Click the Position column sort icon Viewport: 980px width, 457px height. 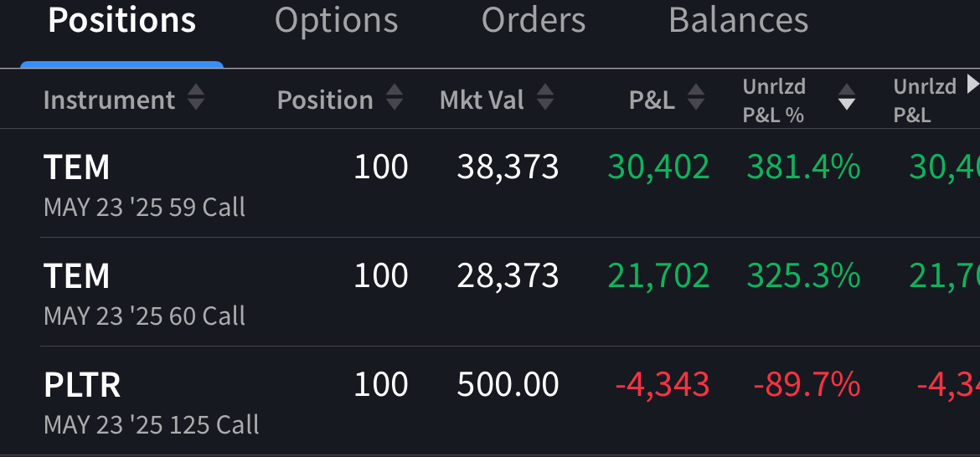coord(395,99)
